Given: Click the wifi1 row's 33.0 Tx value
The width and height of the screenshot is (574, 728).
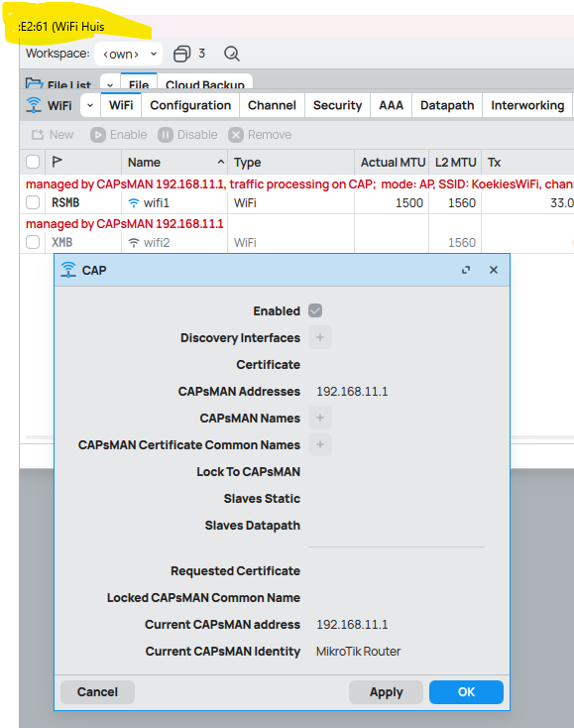Looking at the screenshot, I should click(x=562, y=203).
